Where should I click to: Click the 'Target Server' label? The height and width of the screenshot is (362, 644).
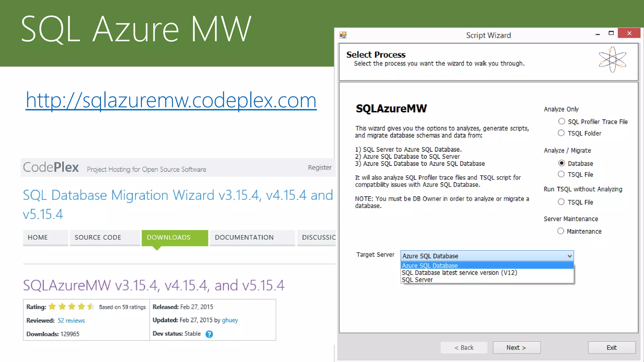click(375, 255)
